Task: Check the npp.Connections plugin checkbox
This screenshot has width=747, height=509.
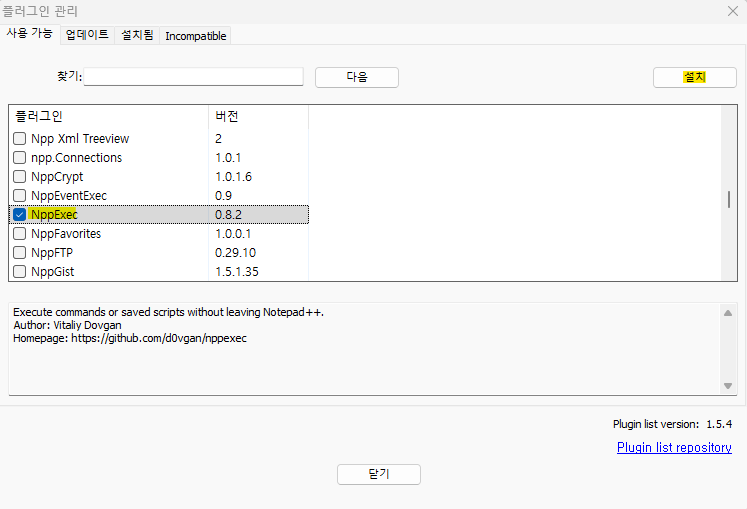Action: coord(20,158)
